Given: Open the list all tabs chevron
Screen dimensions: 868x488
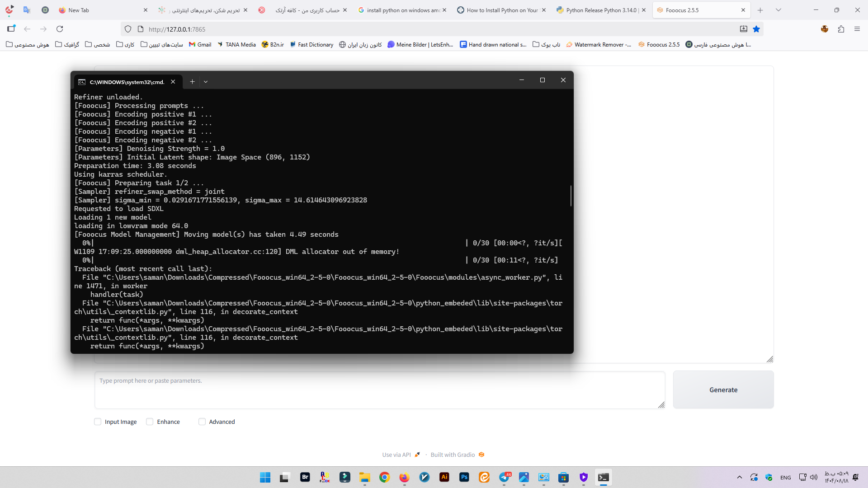Looking at the screenshot, I should tap(778, 10).
